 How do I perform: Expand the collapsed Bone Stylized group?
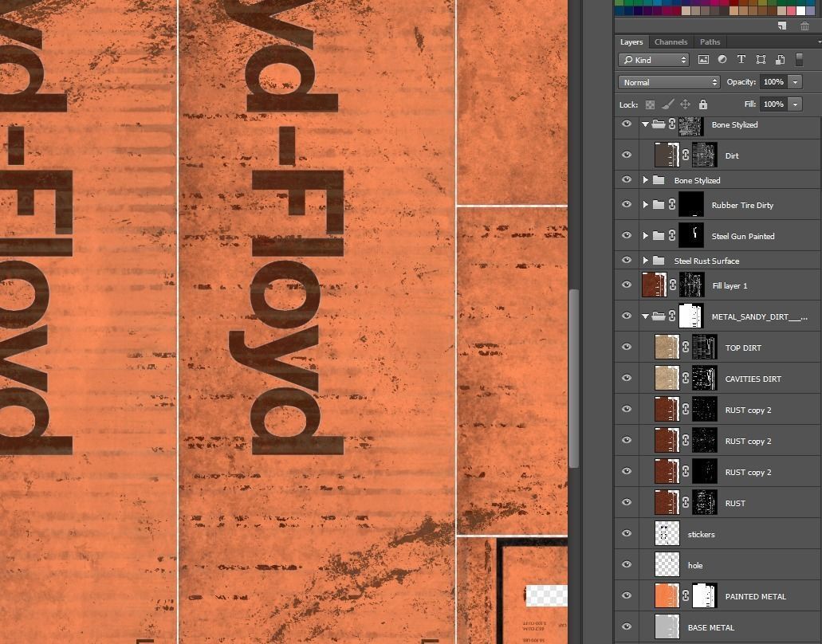[645, 180]
